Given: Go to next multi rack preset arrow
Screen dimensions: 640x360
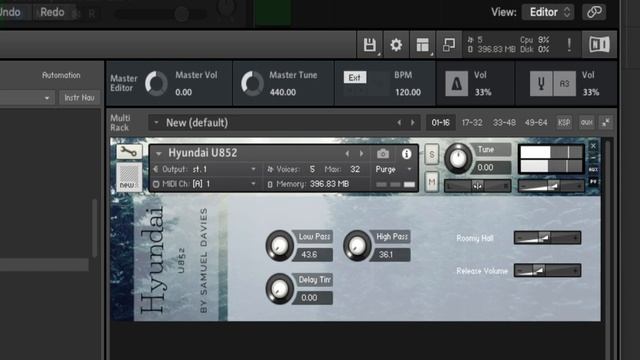Looking at the screenshot, I should (413, 122).
